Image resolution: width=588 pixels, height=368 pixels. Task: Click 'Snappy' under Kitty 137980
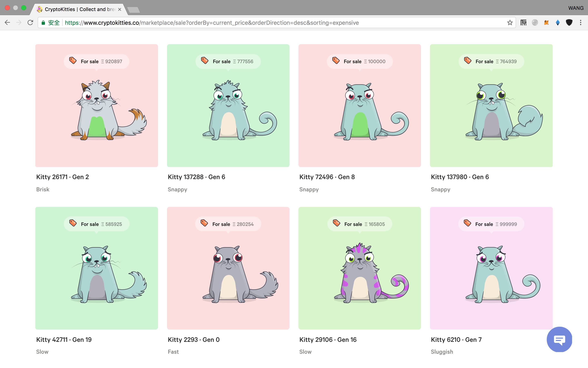[441, 190]
